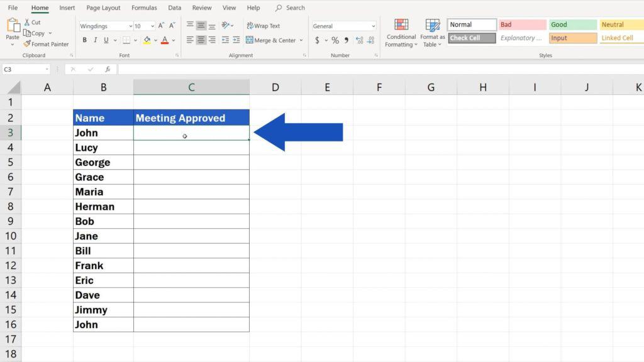Screen dimensions: 644x362
Task: Click the Cut scissors icon
Action: coord(26,22)
